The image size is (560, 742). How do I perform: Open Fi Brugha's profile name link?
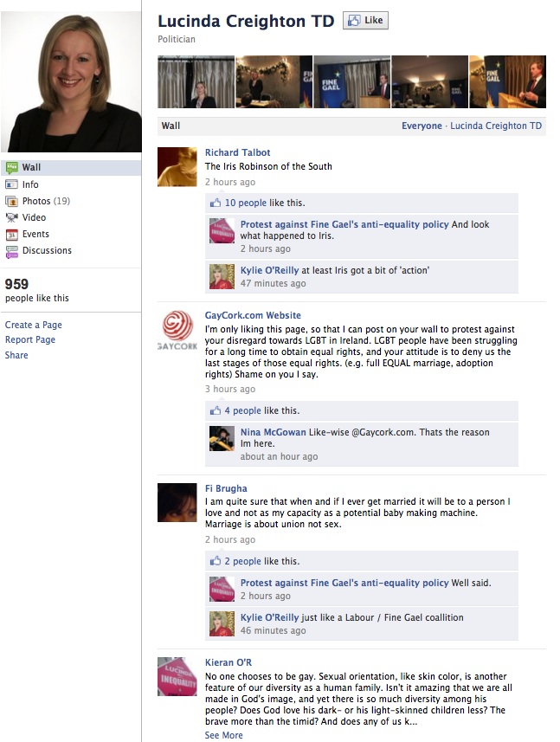[x=226, y=488]
